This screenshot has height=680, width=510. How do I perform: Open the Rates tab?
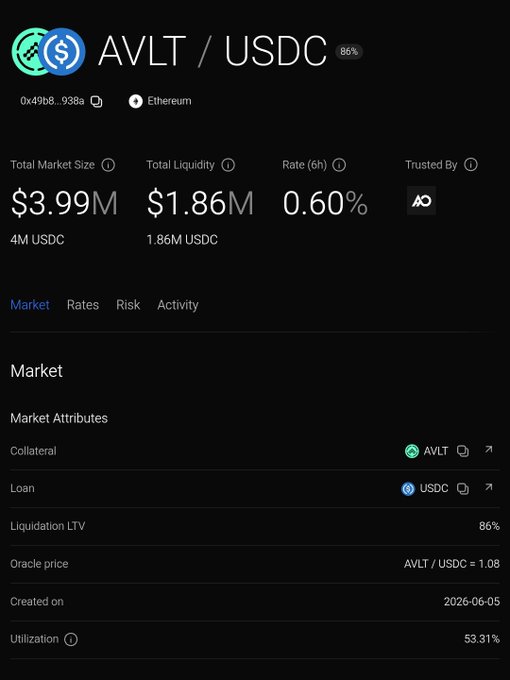pyautogui.click(x=83, y=305)
